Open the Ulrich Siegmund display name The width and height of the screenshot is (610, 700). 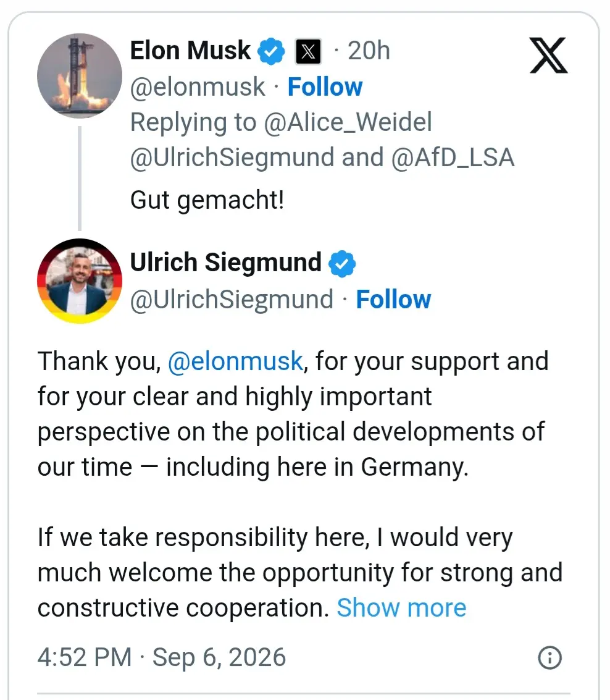tap(226, 262)
